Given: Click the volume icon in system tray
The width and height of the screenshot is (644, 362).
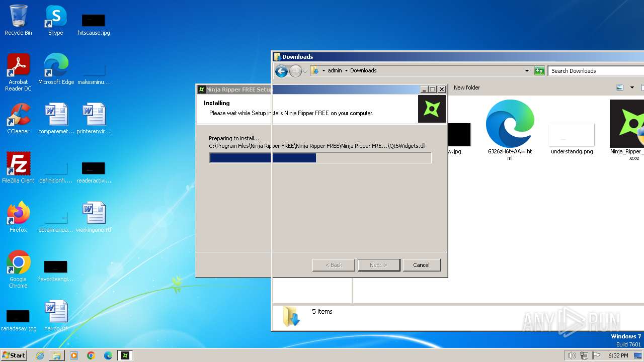Looking at the screenshot, I should point(572,355).
